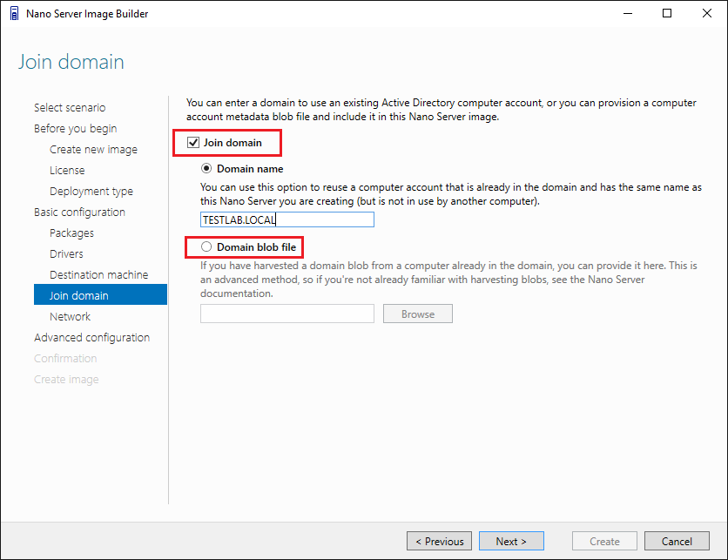Click the TESTLAB.LOCAL domain name field
The image size is (728, 560).
pos(286,219)
